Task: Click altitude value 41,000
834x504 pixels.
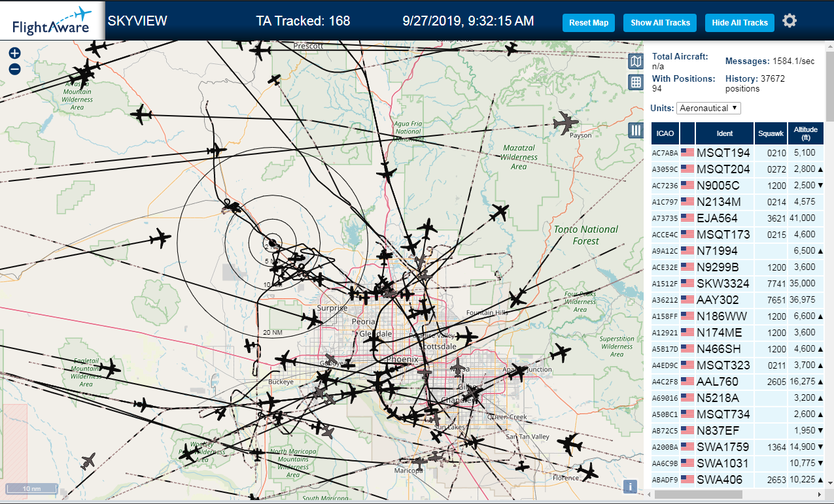Action: [x=804, y=218]
